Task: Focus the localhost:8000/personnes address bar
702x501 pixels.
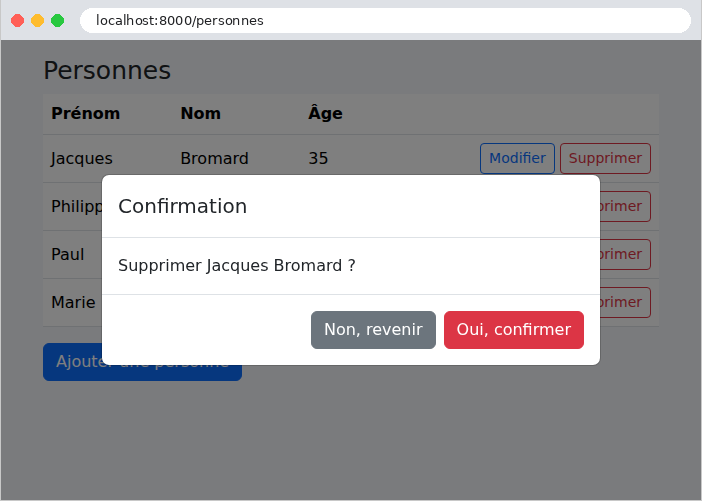Action: 385,21
